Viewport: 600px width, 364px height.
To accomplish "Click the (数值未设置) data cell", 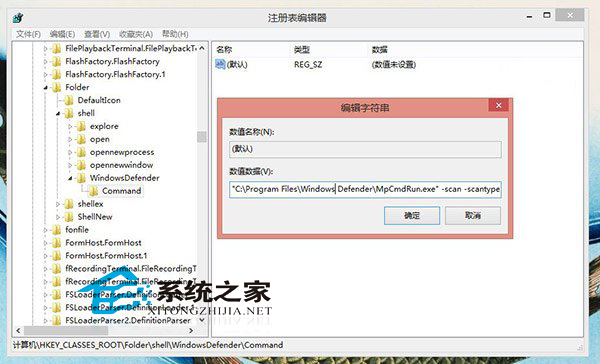I will pos(394,65).
